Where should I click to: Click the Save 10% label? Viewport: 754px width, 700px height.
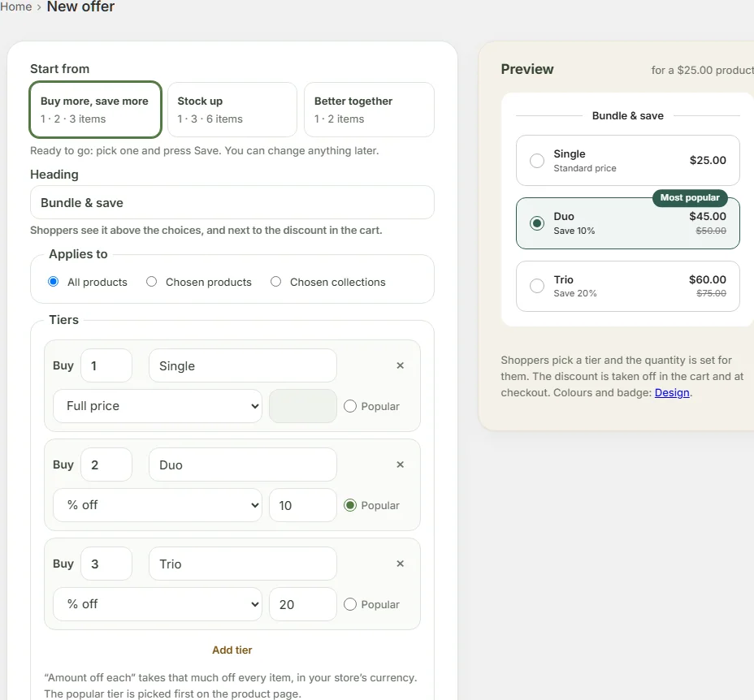pos(574,231)
